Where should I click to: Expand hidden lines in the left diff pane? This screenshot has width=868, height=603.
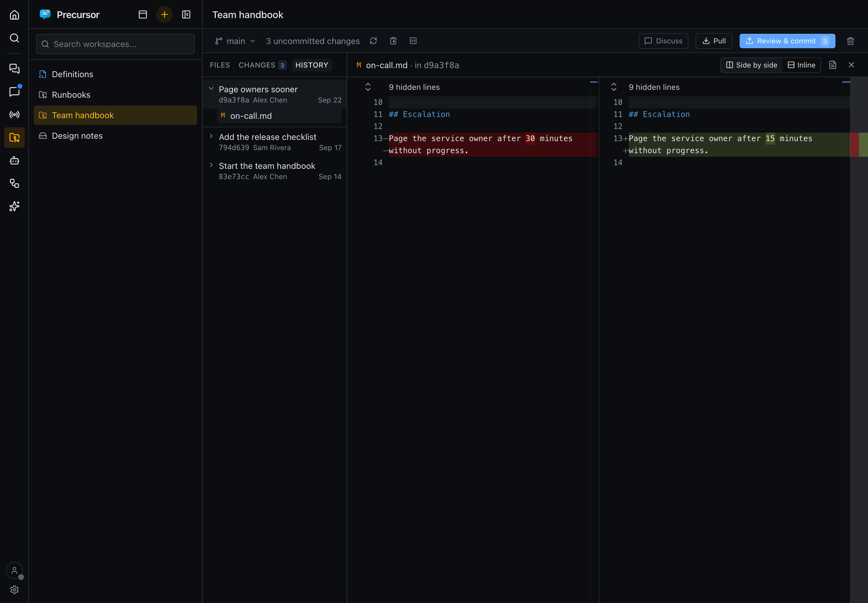pyautogui.click(x=368, y=87)
